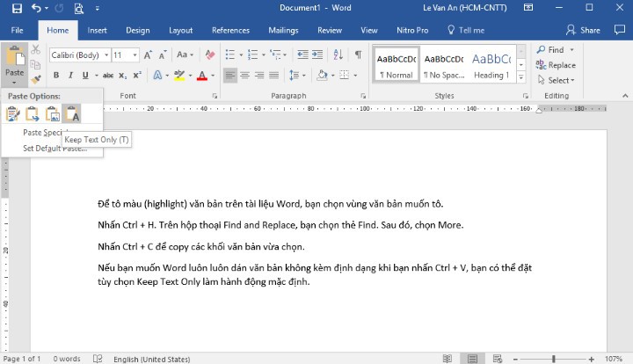Switch to the References tab
The width and height of the screenshot is (633, 364).
pos(230,30)
